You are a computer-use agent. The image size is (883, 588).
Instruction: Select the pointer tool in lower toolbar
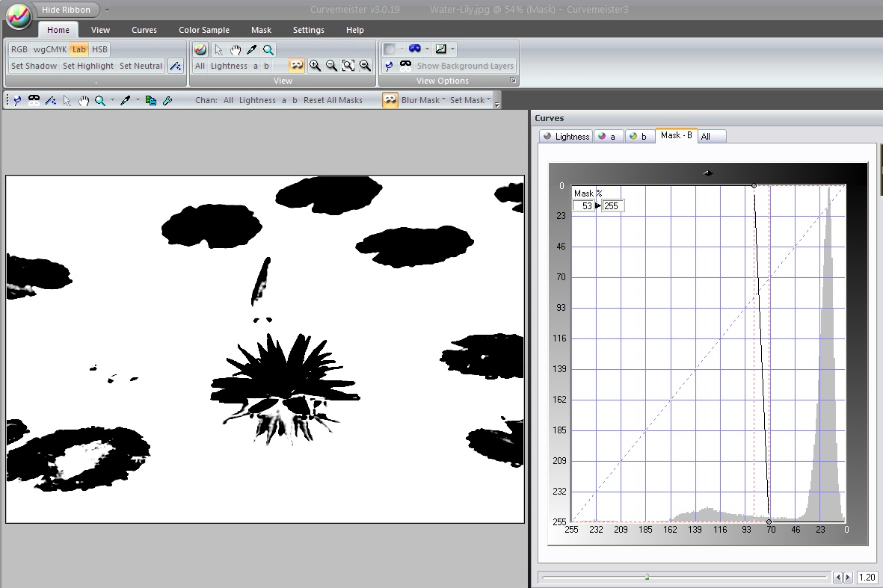[67, 100]
